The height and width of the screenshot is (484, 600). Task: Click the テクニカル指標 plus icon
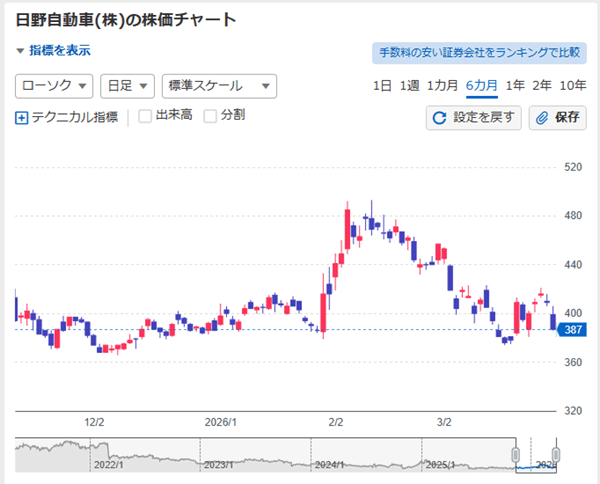click(21, 118)
